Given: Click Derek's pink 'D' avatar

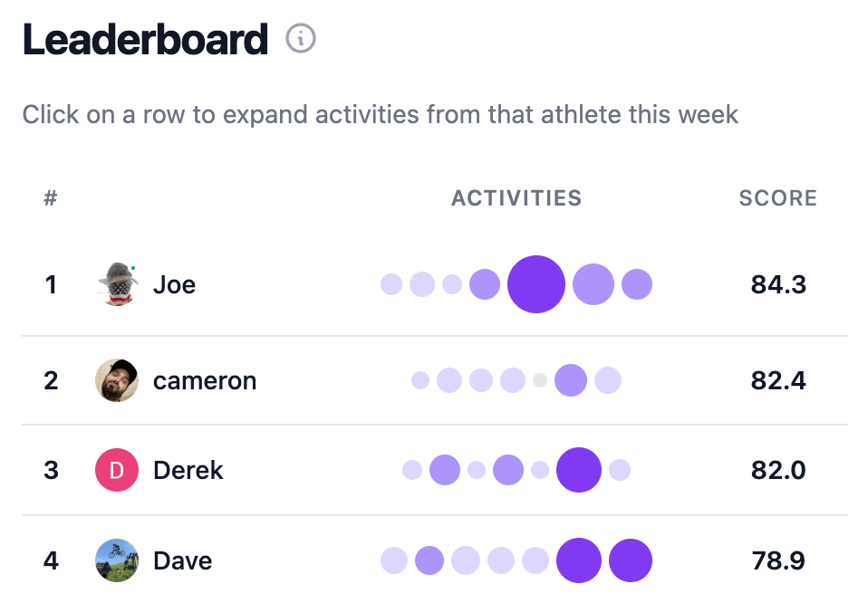Looking at the screenshot, I should 116,470.
